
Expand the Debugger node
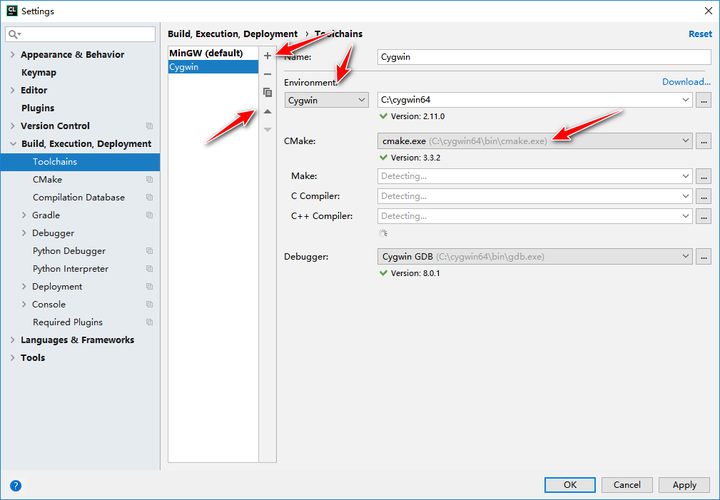tap(24, 233)
